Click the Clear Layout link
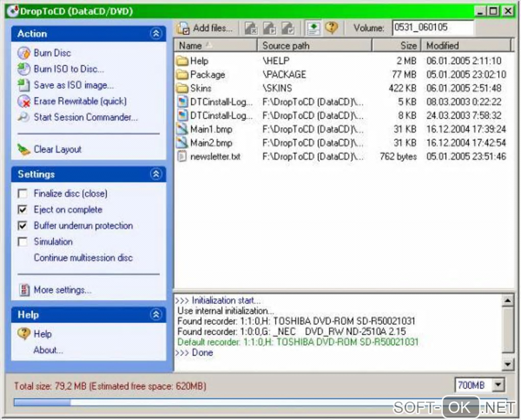Viewport: 521px width, 420px height. [58, 150]
